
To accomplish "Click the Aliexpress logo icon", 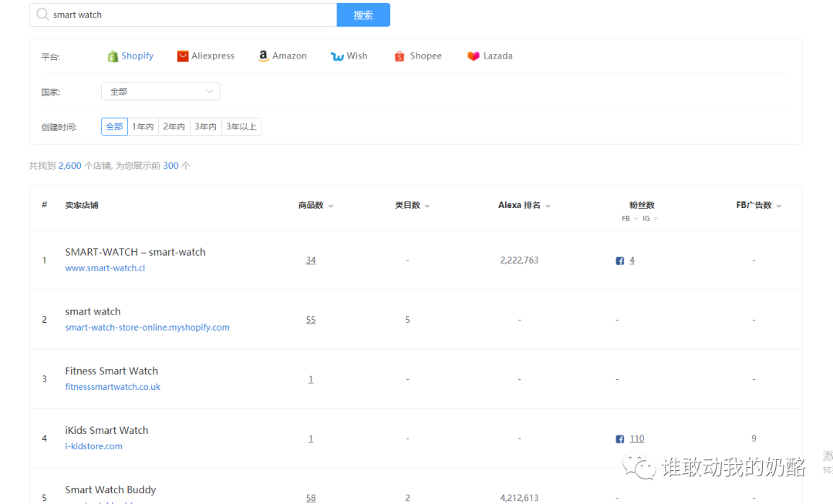I will pyautogui.click(x=182, y=56).
